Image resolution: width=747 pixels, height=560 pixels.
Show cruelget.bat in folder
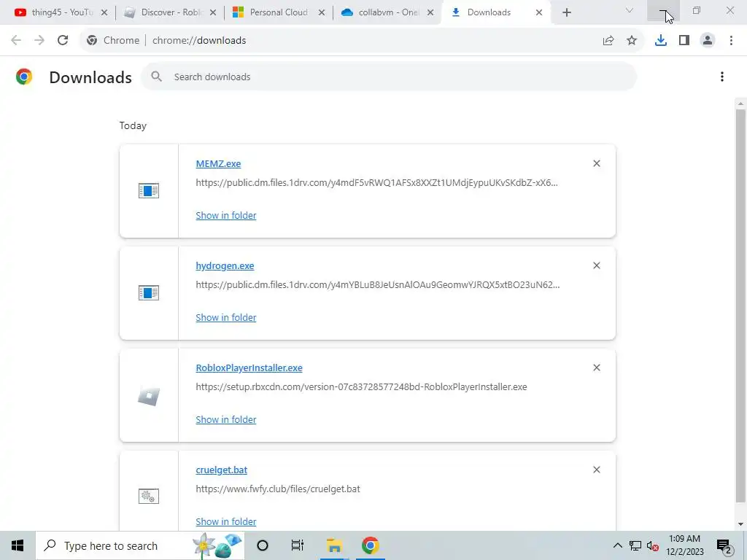pyautogui.click(x=226, y=521)
